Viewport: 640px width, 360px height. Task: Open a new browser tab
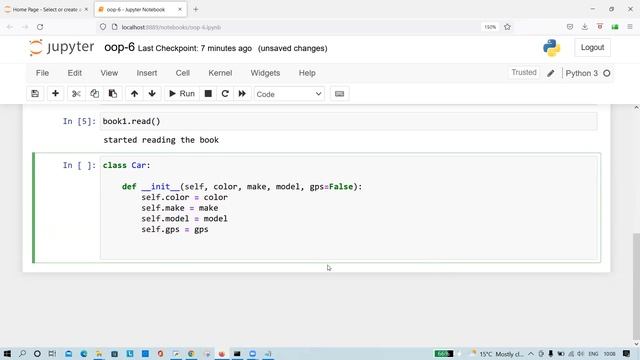click(x=196, y=9)
